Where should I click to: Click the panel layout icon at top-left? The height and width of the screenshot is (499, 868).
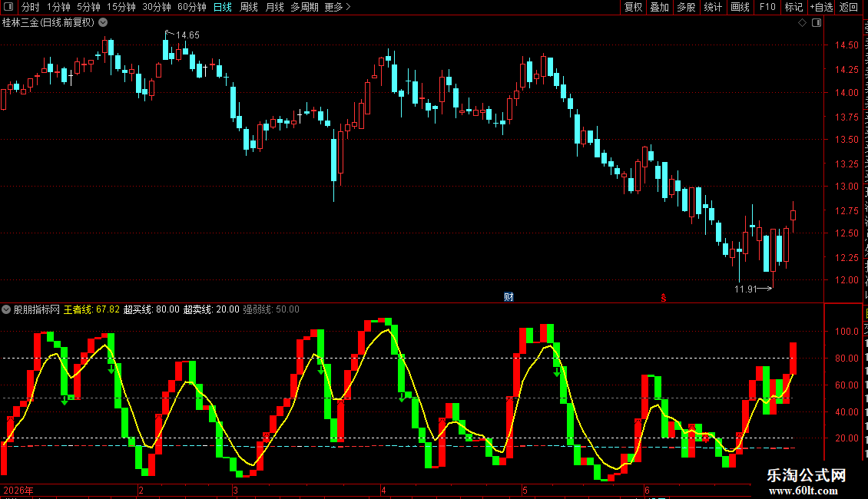pyautogui.click(x=8, y=7)
